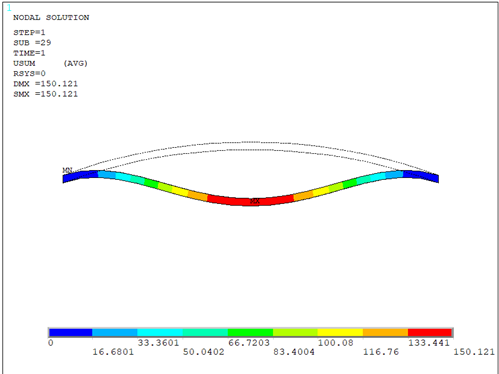Click the DMX =150.121 value
The width and height of the screenshot is (499, 374).
tap(45, 84)
